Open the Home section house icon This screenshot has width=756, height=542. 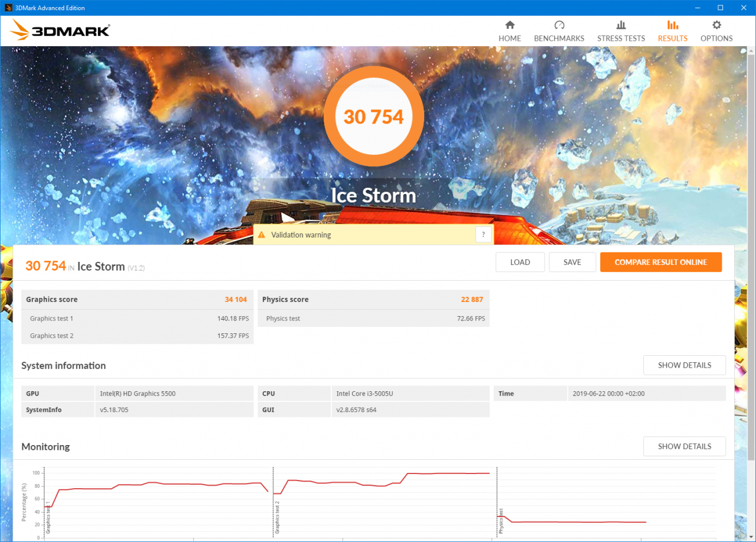pos(510,25)
